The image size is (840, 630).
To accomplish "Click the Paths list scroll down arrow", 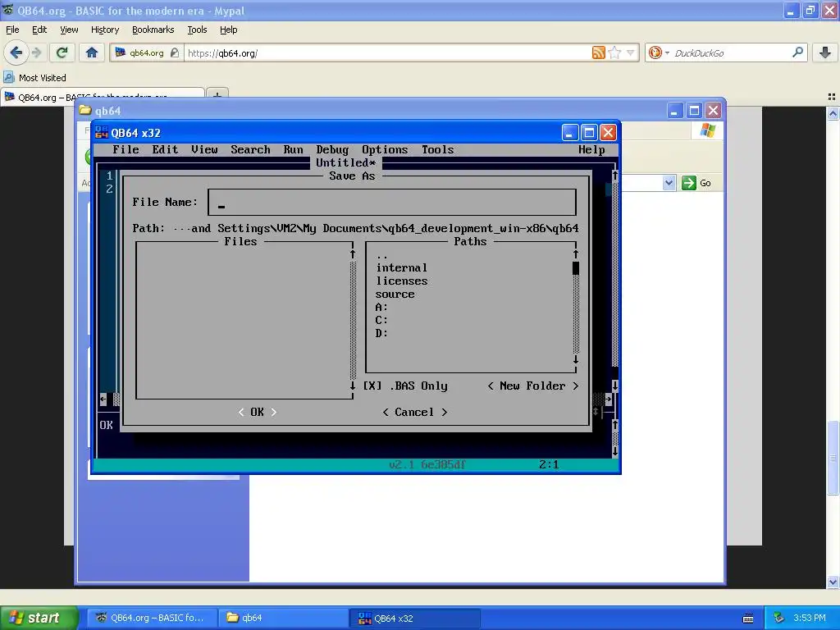I will coord(576,359).
